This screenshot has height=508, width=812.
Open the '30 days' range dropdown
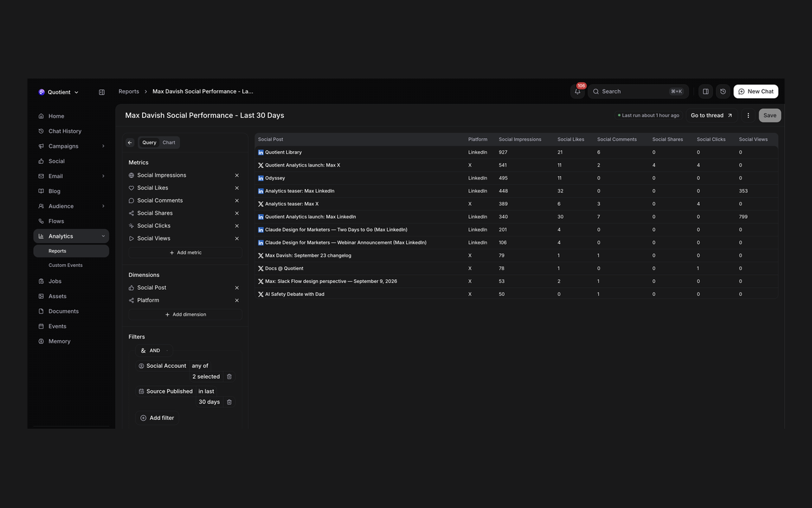(209, 402)
